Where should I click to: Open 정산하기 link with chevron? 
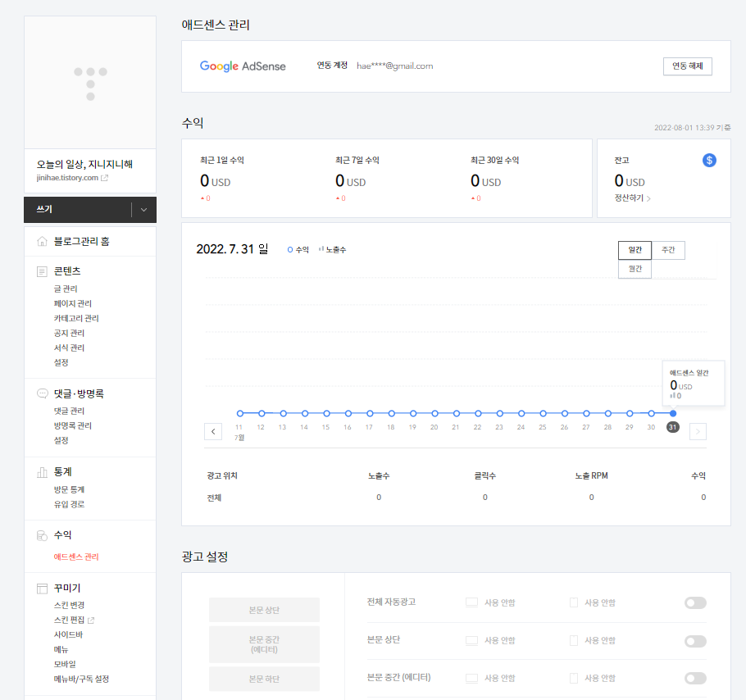coord(632,198)
